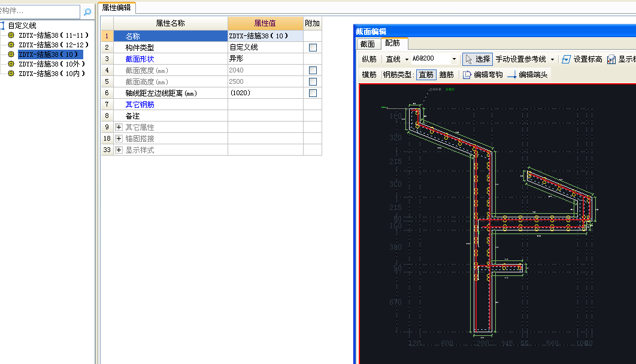Click the 属性值 column header
This screenshot has width=636, height=364.
[x=265, y=23]
